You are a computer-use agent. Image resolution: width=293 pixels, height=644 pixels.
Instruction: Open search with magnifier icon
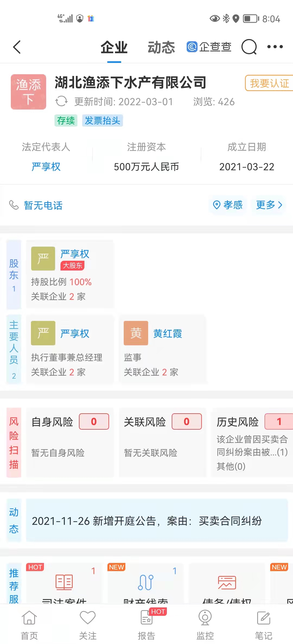click(249, 47)
